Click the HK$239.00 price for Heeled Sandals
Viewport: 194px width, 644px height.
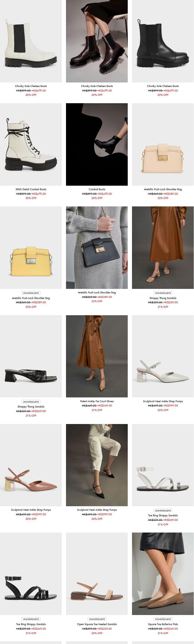click(105, 629)
